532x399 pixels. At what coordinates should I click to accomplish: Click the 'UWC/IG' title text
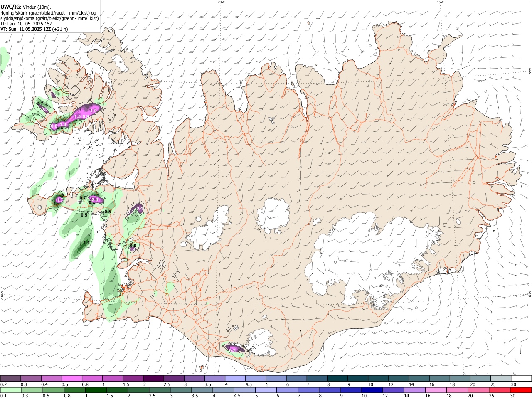point(10,7)
